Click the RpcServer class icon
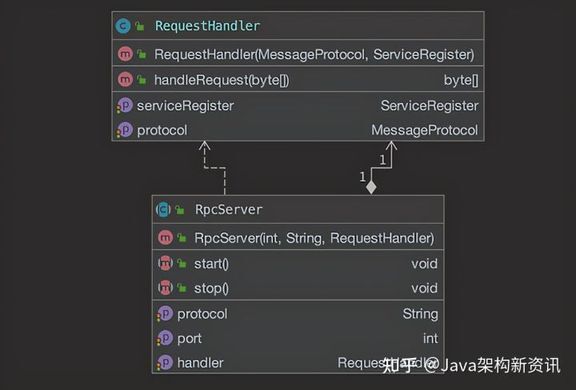 [x=163, y=209]
